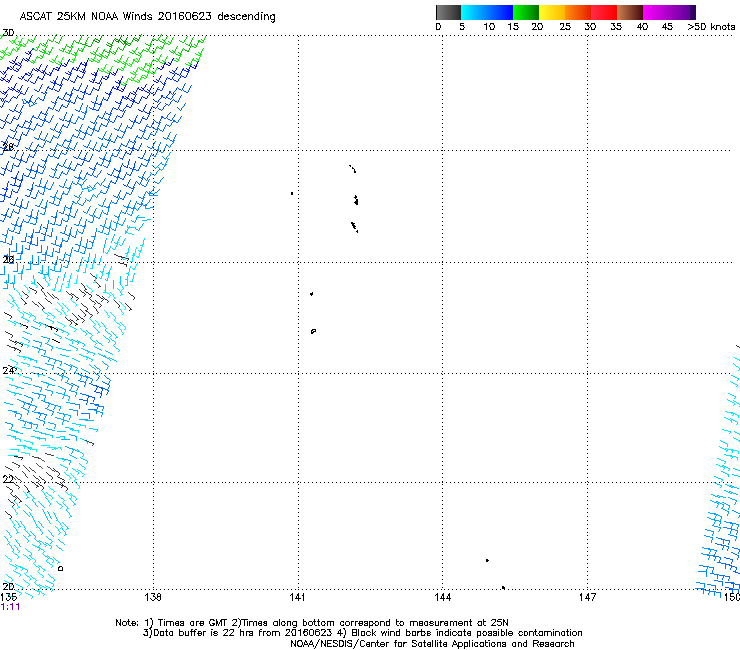Click the cyan 5-10 knots legend swatch
The width and height of the screenshot is (740, 650).
tap(474, 12)
